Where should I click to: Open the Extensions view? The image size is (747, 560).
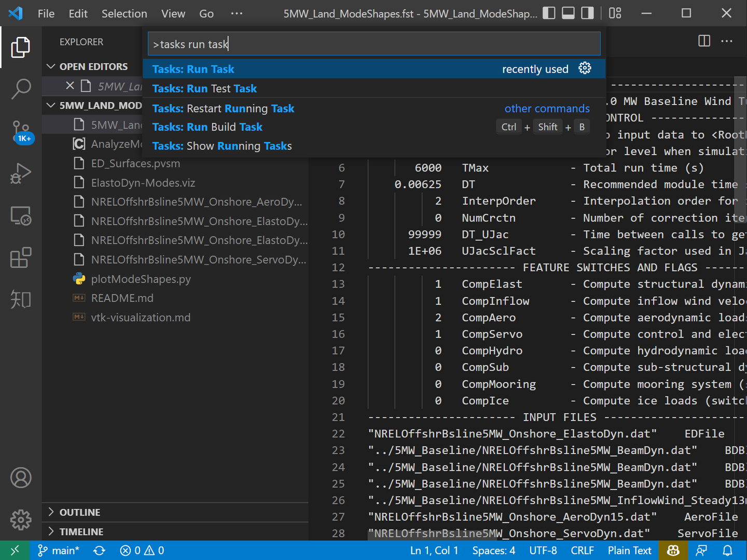pos(21,257)
